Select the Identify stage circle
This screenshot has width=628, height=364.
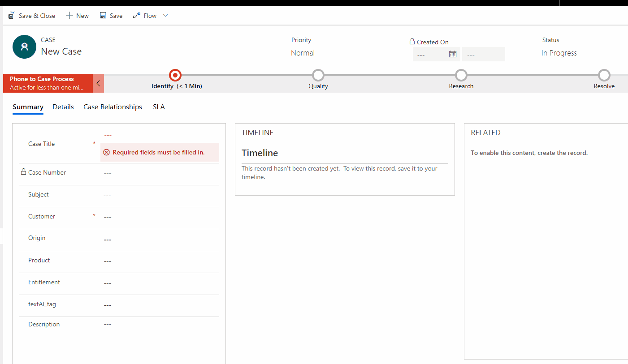(x=175, y=75)
